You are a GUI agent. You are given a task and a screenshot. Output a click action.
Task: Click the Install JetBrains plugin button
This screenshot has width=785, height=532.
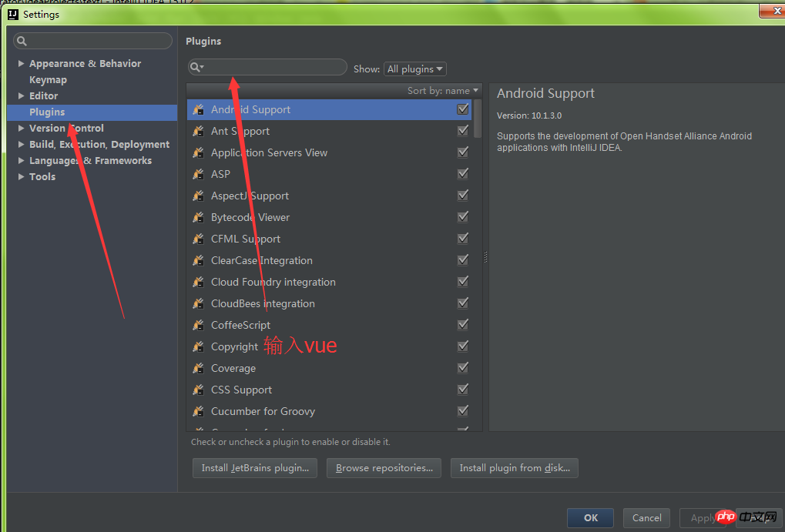255,468
